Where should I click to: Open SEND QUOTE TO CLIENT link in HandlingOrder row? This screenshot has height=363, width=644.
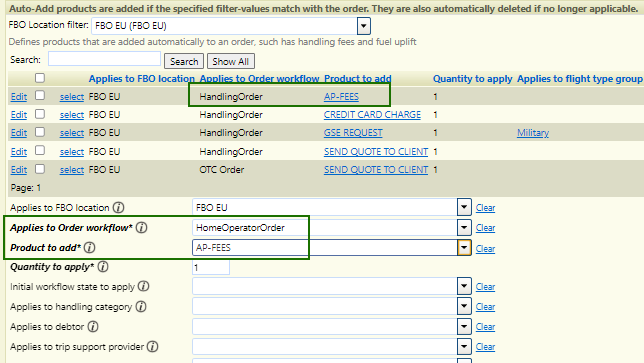[376, 152]
